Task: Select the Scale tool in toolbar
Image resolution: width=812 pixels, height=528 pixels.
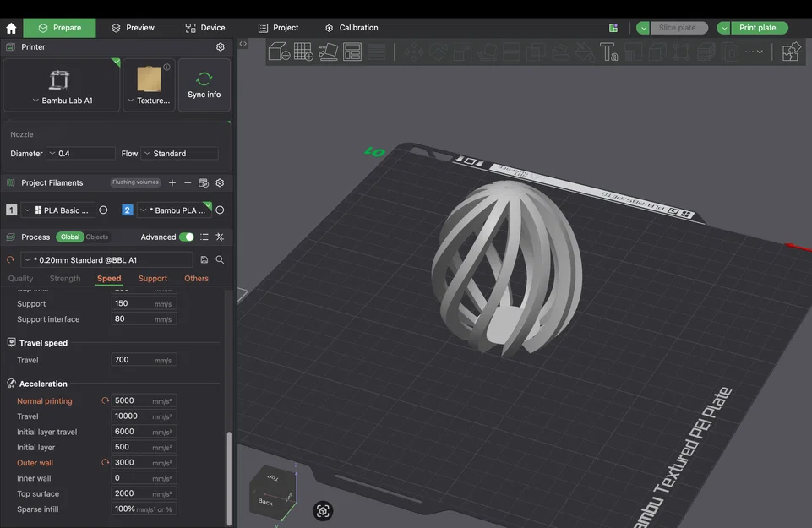Action: [x=462, y=52]
